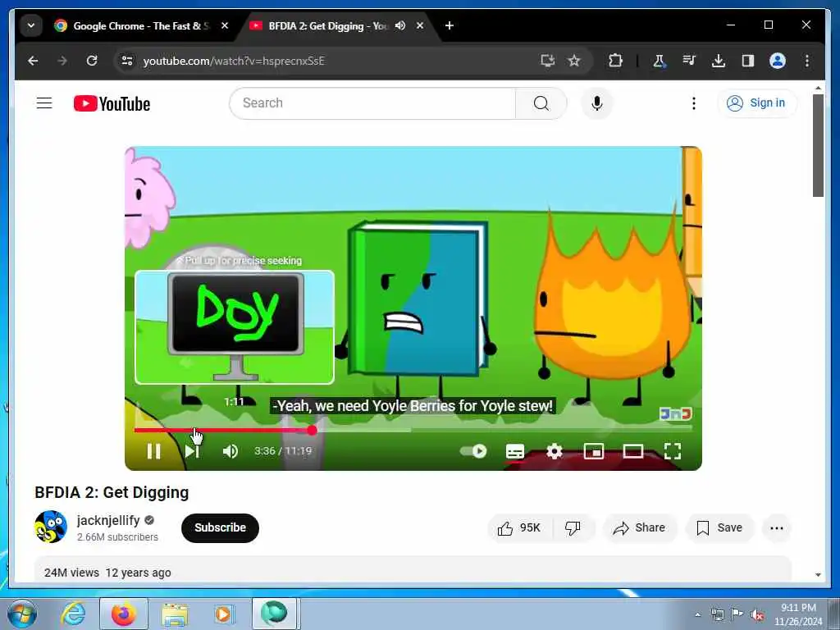Viewport: 840px width, 630px height.
Task: Go to YouTube home logo
Action: [112, 103]
